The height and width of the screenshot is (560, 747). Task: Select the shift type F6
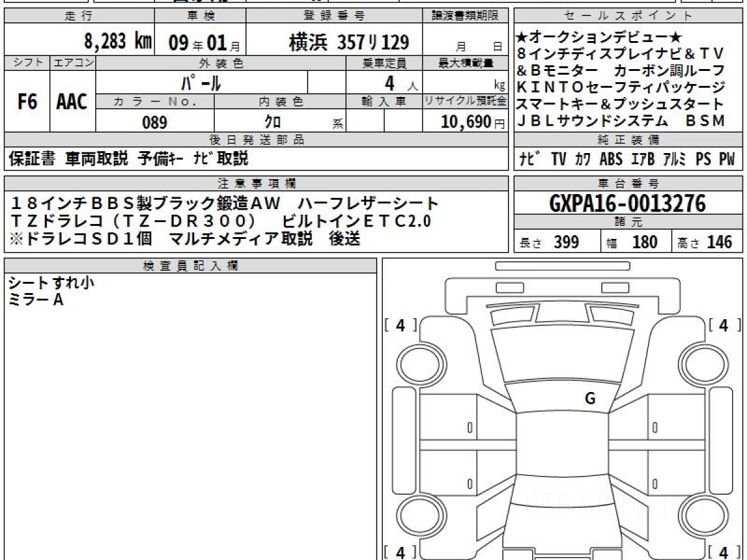[27, 103]
